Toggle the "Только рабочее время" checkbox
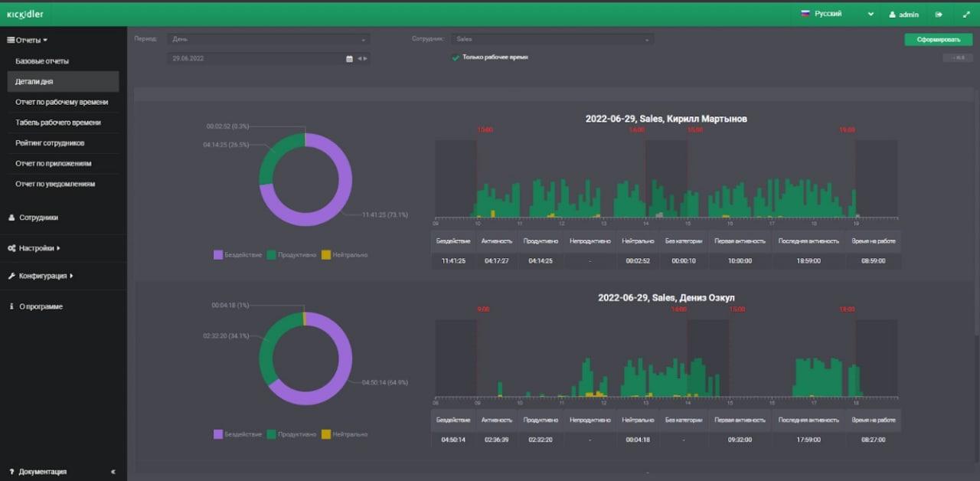 (x=456, y=57)
